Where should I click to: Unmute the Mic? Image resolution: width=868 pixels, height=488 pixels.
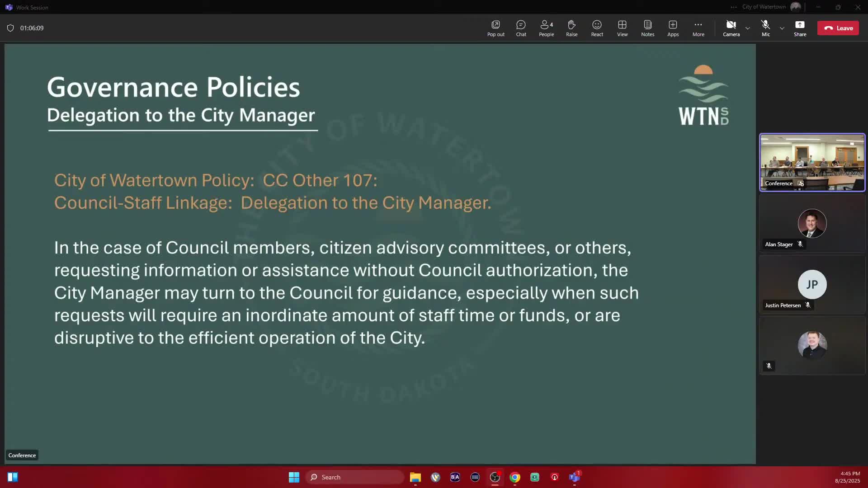765,28
